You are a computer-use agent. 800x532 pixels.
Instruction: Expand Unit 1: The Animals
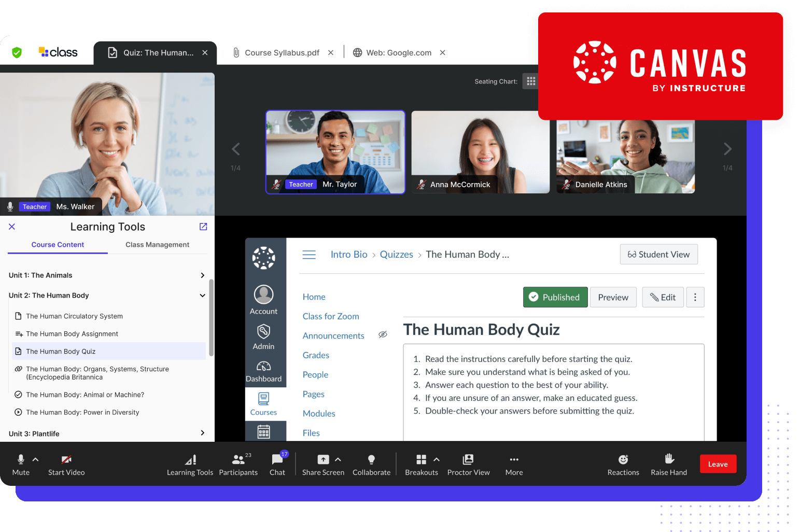203,275
